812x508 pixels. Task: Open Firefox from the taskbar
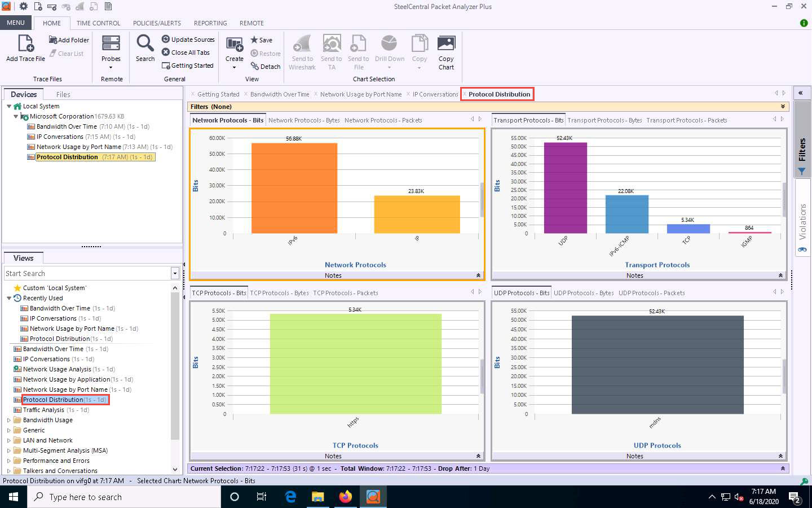[x=345, y=497]
